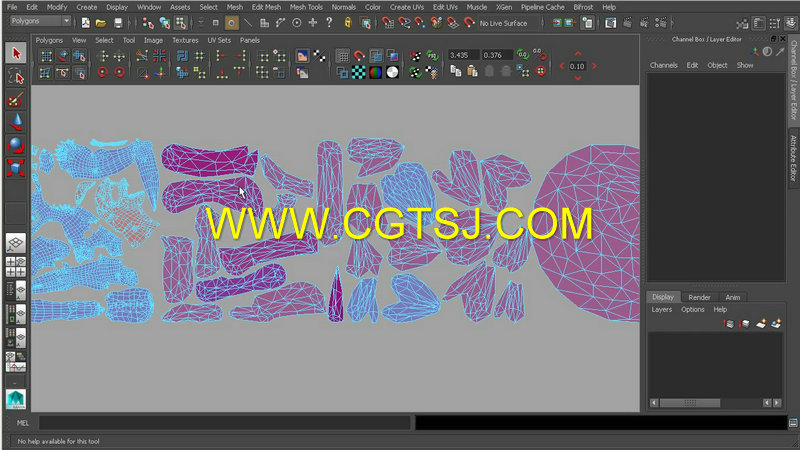800x450 pixels.
Task: Click the UV U coordinate field 3.435
Action: click(463, 55)
